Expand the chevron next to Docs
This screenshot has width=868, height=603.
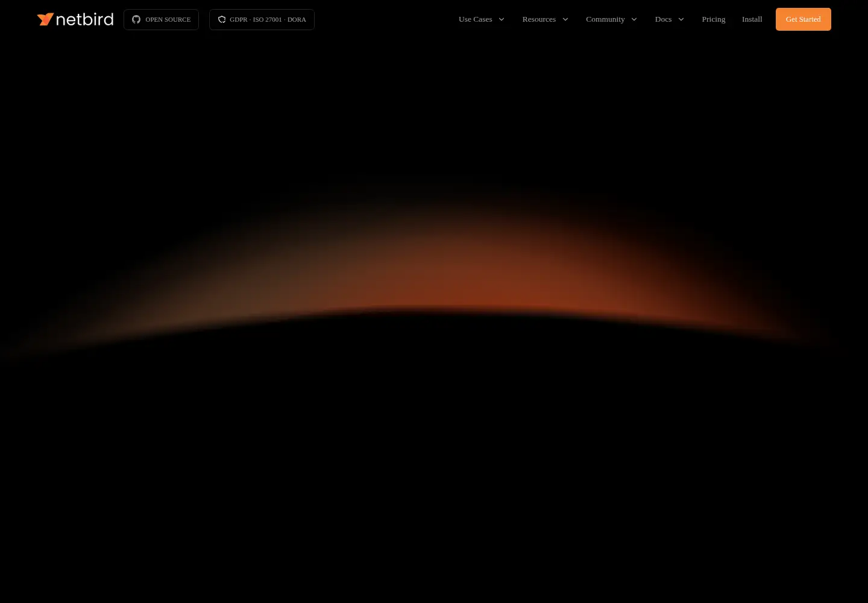(x=681, y=19)
